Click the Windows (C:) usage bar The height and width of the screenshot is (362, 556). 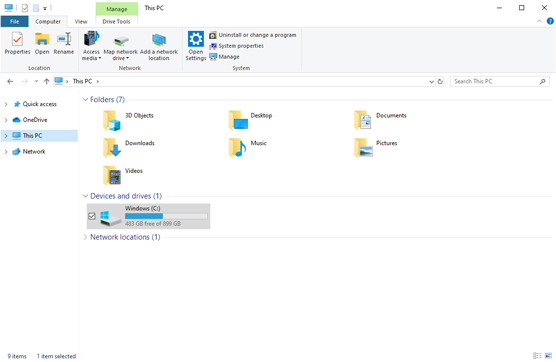[166, 216]
